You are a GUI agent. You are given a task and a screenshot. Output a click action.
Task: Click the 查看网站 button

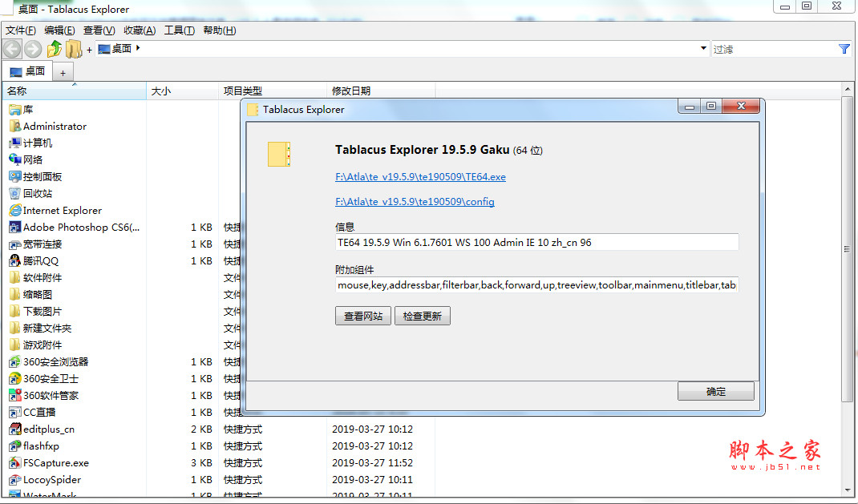[x=363, y=316]
